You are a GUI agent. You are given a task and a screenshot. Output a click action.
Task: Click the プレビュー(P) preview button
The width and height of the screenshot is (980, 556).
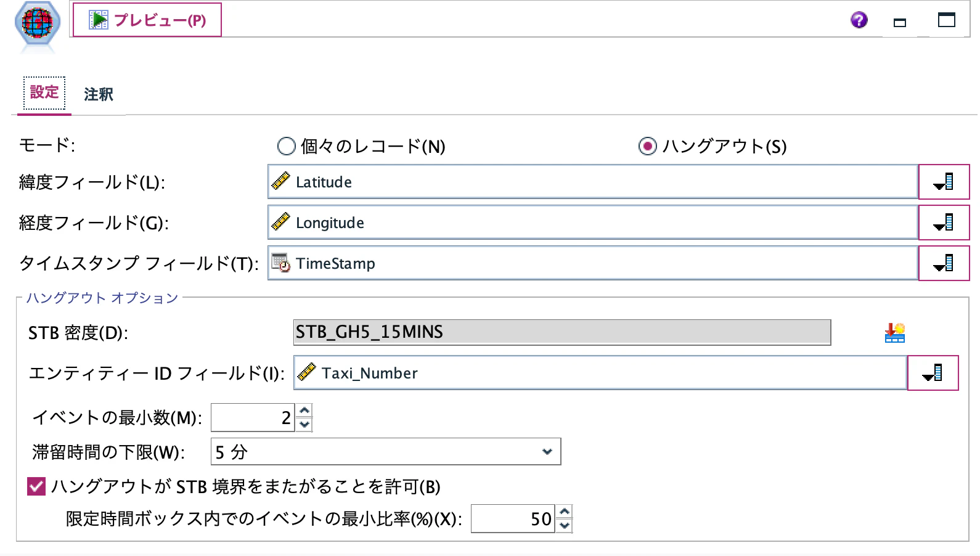click(x=147, y=20)
